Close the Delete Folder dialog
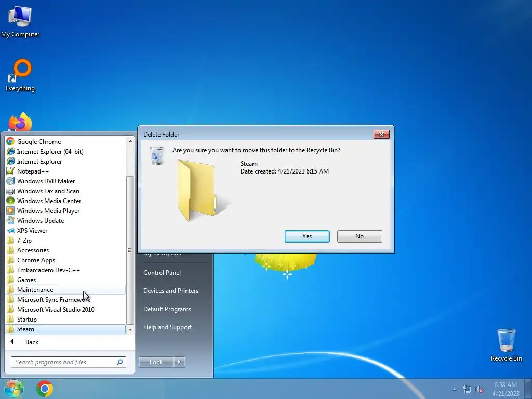This screenshot has width=532, height=399. pyautogui.click(x=381, y=135)
